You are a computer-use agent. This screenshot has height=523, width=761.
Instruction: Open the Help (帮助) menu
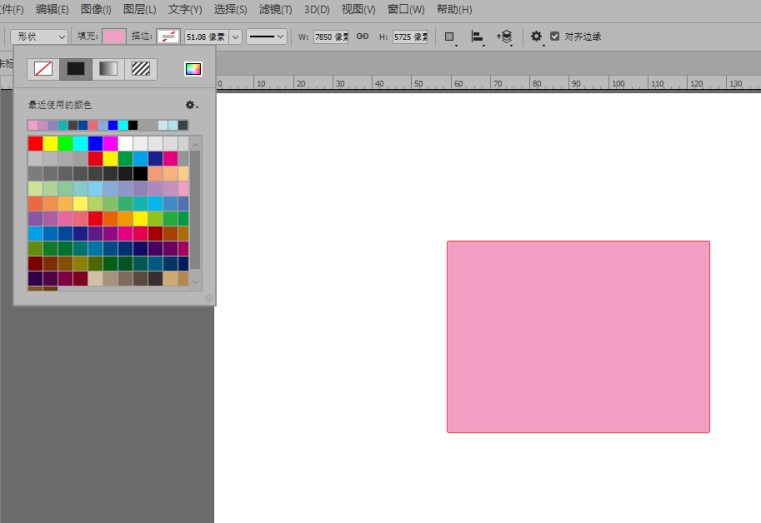tap(454, 9)
